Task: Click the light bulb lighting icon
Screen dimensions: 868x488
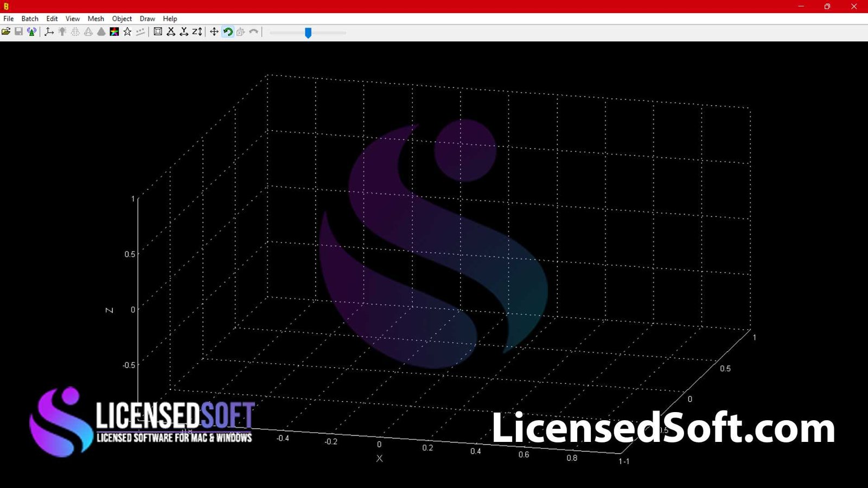Action: 62,32
